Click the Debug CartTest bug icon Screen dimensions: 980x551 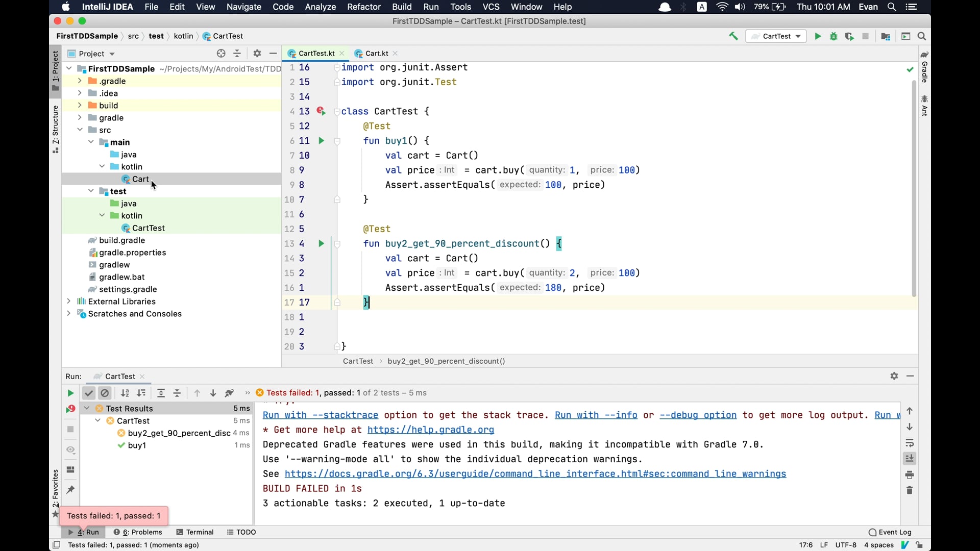834,36
